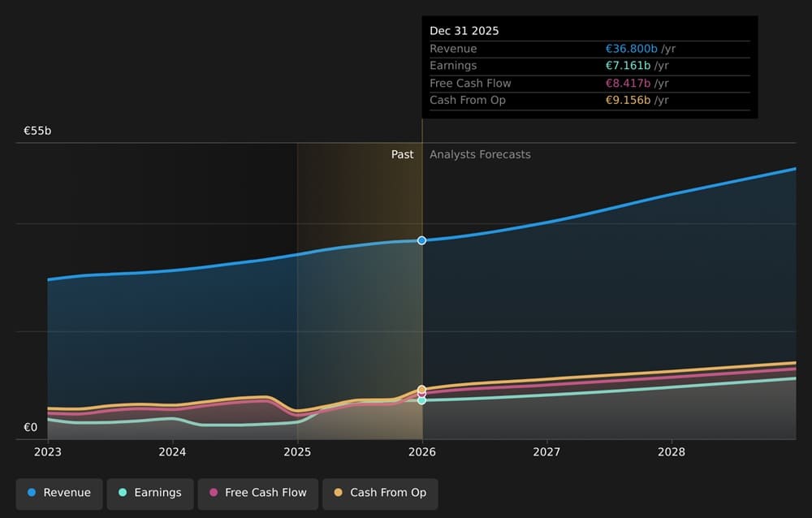Select the 2028 label on the time axis
The height and width of the screenshot is (518, 812).
[x=671, y=451]
